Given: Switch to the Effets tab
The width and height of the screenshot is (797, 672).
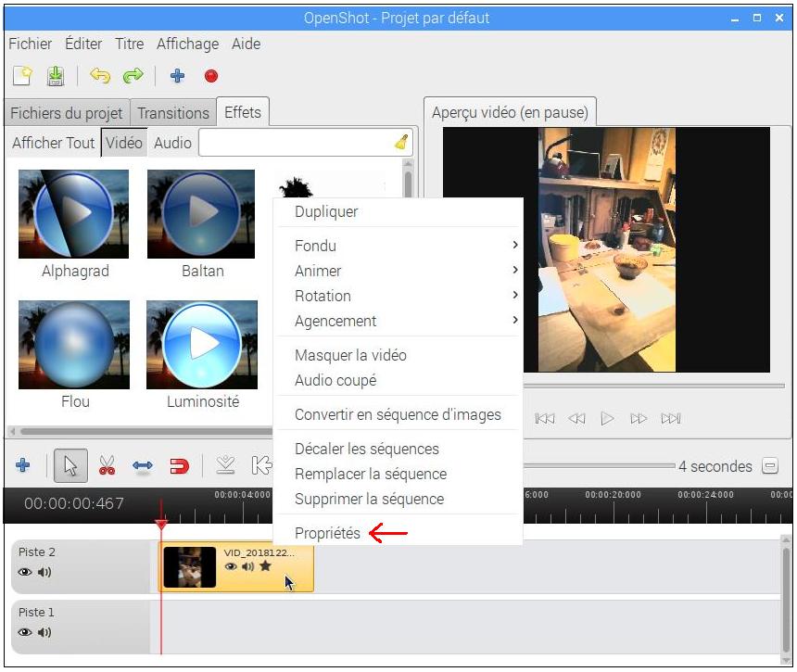Looking at the screenshot, I should click(x=243, y=112).
